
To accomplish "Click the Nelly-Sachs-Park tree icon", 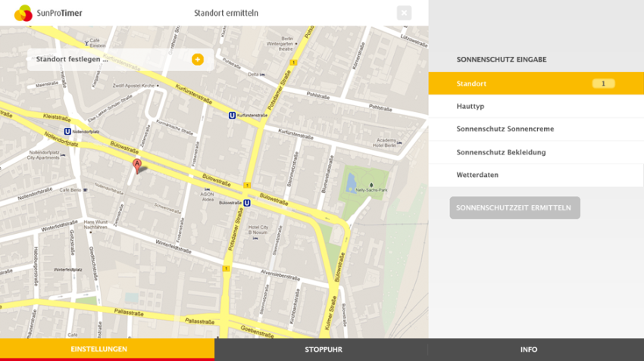I will (371, 184).
